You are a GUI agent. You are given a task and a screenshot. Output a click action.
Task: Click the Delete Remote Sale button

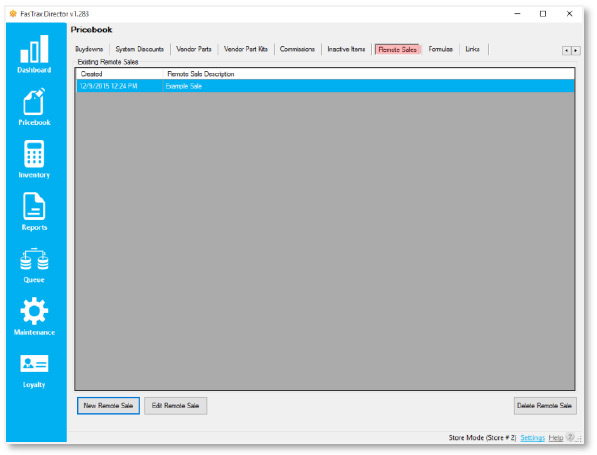545,406
